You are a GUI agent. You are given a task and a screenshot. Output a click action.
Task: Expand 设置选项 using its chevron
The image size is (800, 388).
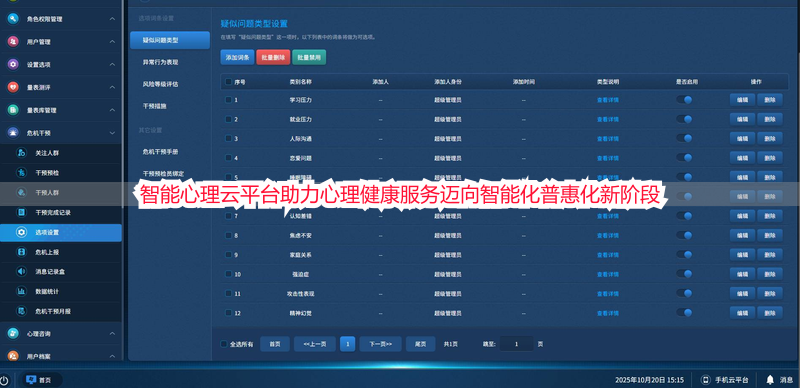click(x=112, y=65)
